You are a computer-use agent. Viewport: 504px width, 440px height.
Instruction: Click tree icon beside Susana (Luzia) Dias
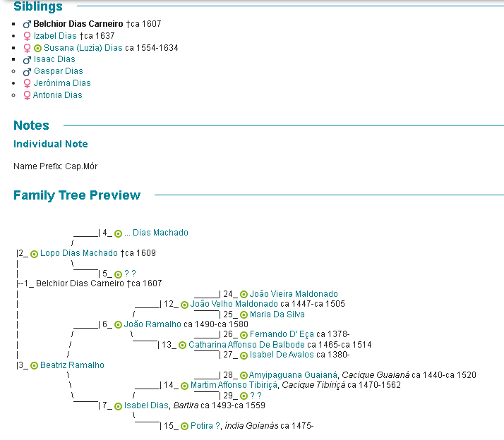(38, 48)
